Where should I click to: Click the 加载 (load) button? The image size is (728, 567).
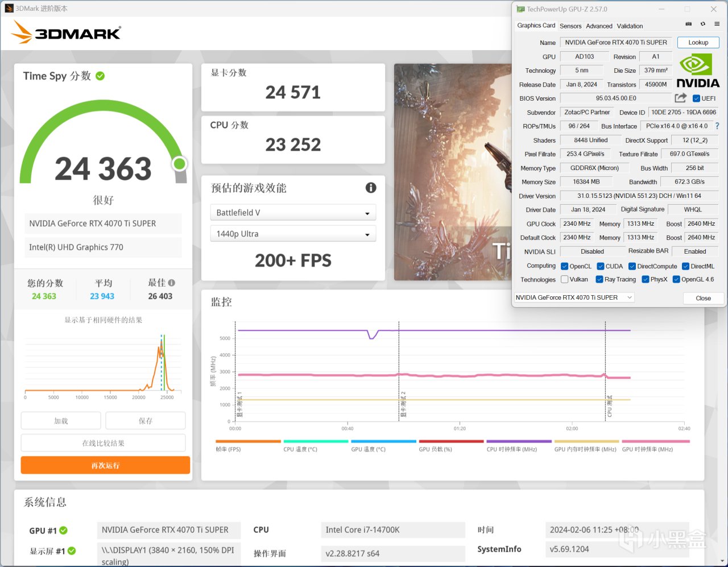tap(61, 421)
